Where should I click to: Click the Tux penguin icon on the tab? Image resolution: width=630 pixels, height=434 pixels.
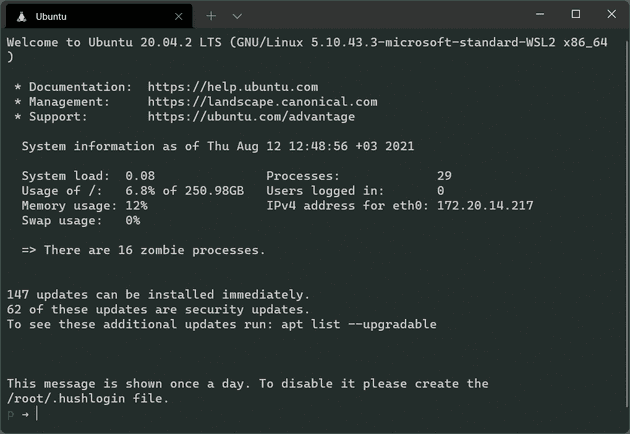(x=21, y=16)
